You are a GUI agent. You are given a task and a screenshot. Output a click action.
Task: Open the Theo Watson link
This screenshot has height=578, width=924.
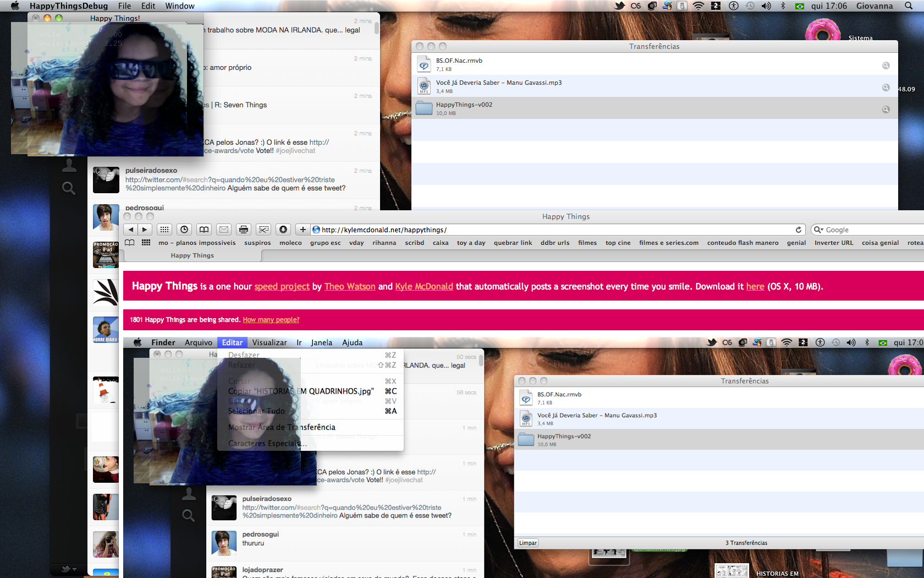coord(350,286)
